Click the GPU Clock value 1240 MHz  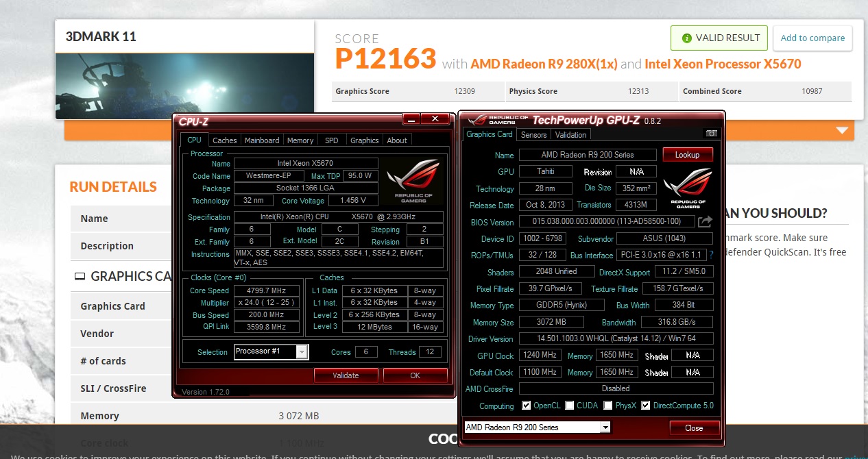pyautogui.click(x=540, y=356)
